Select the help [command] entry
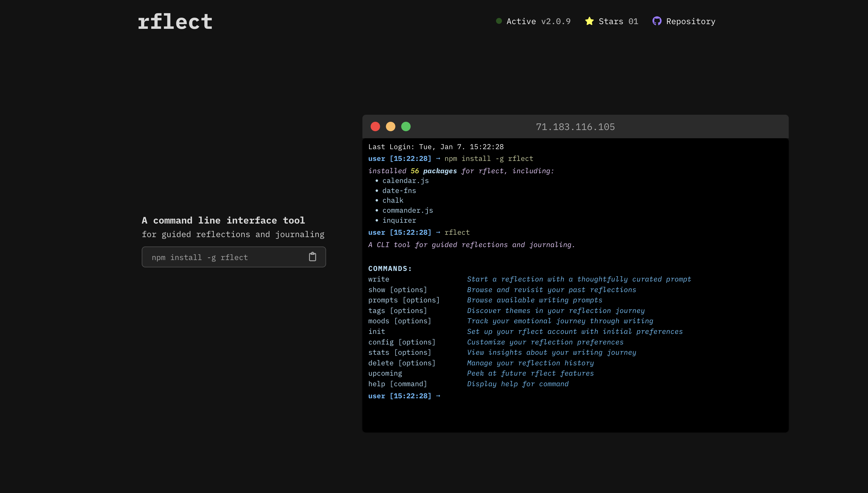This screenshot has width=868, height=493. click(x=398, y=384)
